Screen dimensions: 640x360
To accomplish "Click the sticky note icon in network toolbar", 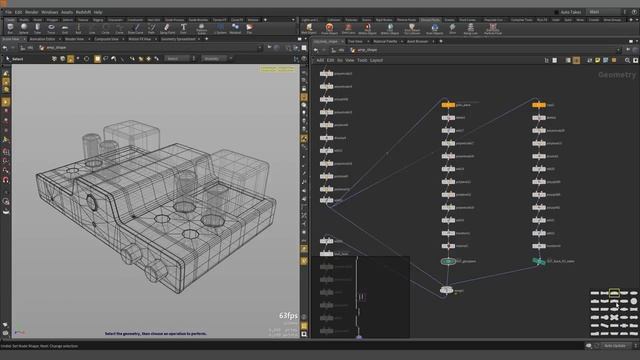I will point(598,60).
